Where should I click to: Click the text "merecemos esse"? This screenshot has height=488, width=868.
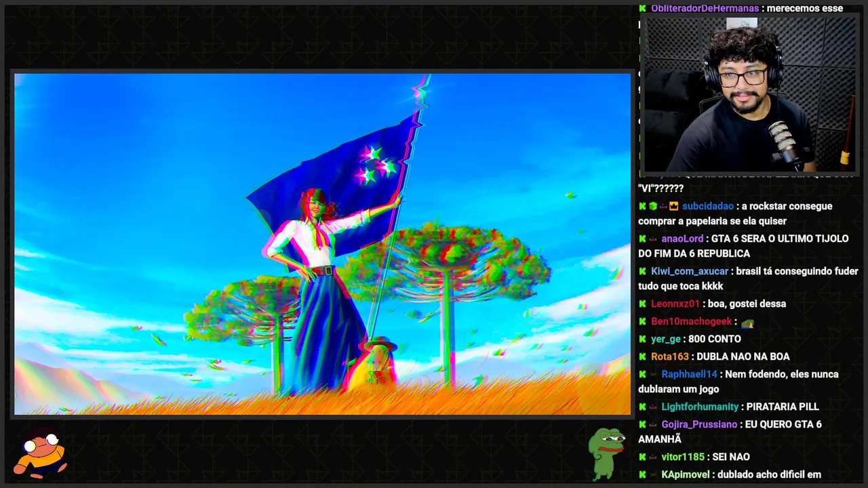point(805,8)
